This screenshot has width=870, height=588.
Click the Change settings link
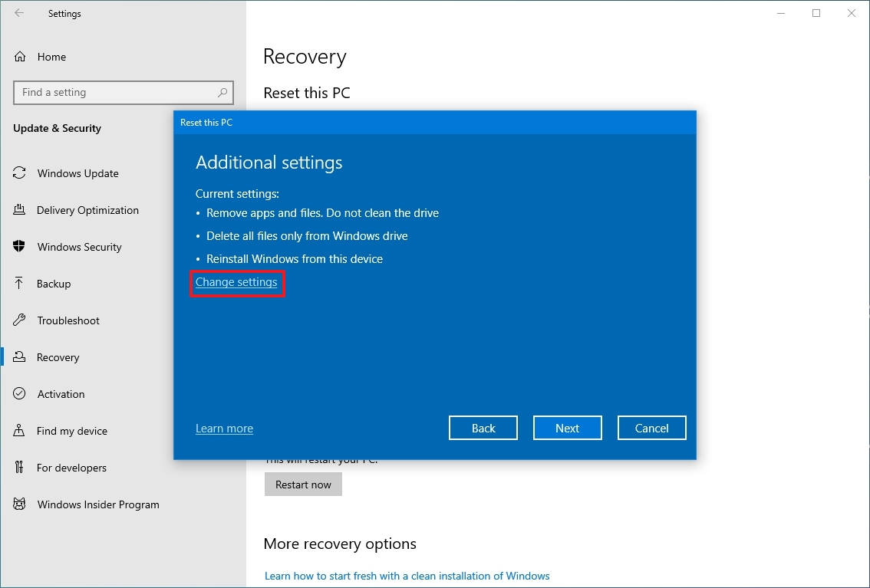tap(236, 282)
